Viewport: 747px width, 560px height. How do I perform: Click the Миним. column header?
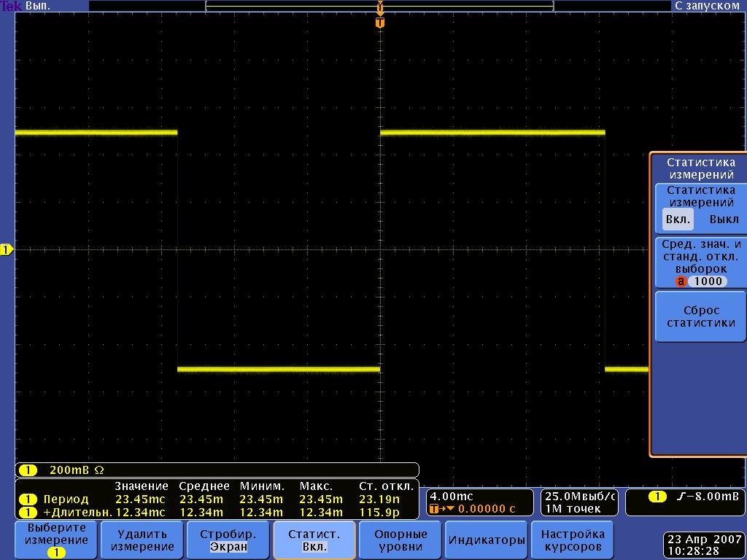pos(262,486)
